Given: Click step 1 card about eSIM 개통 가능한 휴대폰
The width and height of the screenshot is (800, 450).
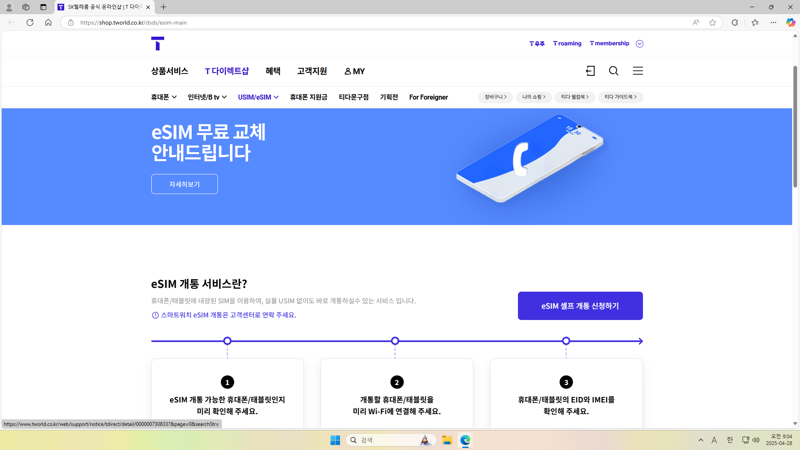Looking at the screenshot, I should coord(228,393).
